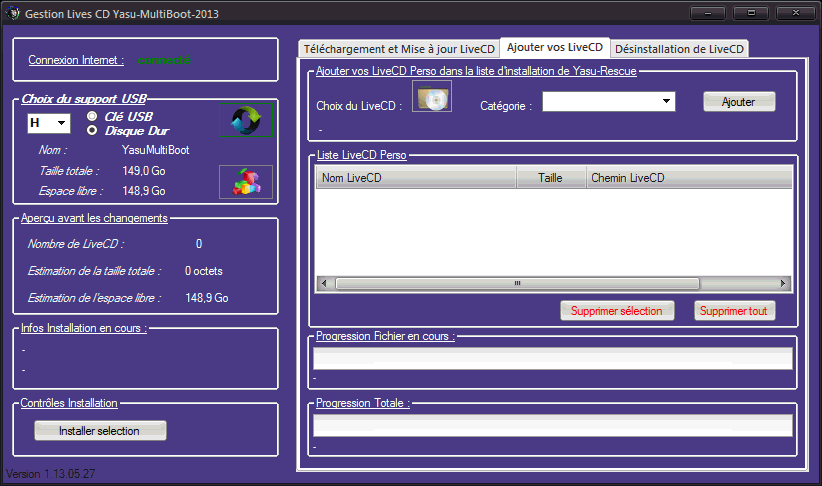Open the LiveCD file chooser disc icon
The width and height of the screenshot is (822, 486).
pyautogui.click(x=432, y=96)
